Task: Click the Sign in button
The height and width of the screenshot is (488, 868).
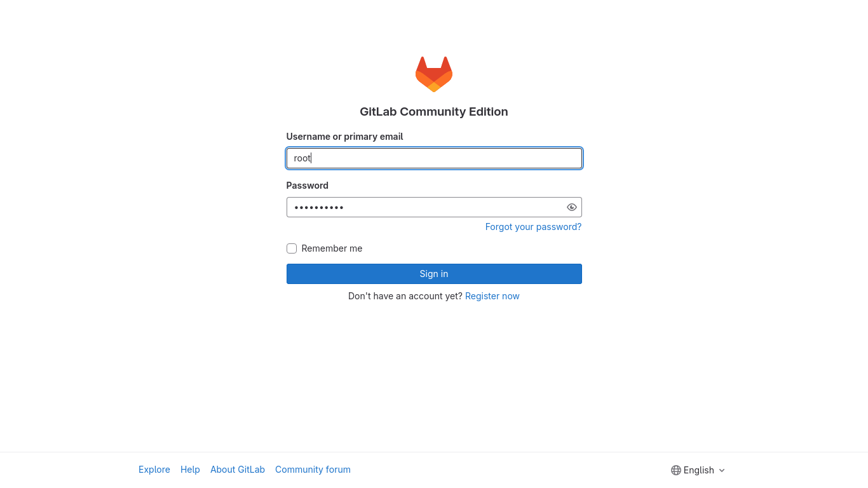Action: point(434,274)
